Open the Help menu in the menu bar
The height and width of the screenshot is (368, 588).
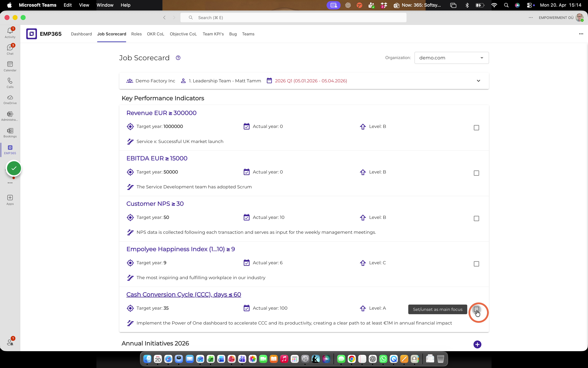tap(125, 5)
